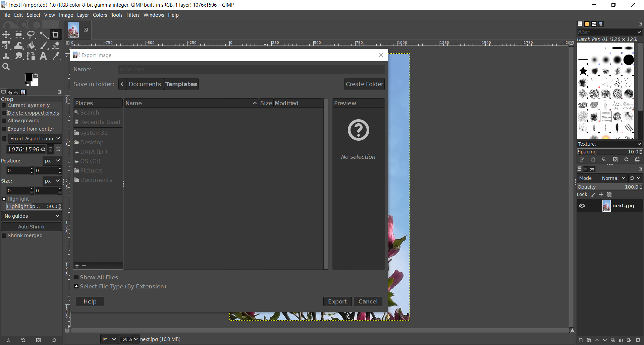Image resolution: width=644 pixels, height=345 pixels.
Task: Enable the Show All Files checkbox
Action: coord(76,277)
